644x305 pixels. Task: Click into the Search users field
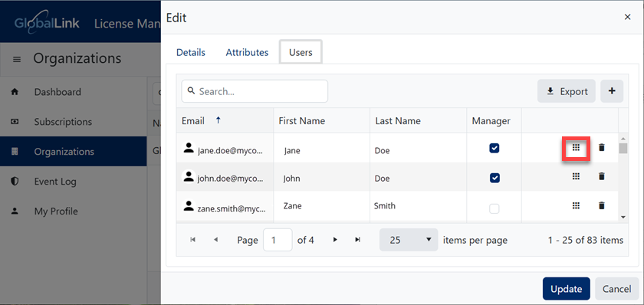(x=255, y=91)
